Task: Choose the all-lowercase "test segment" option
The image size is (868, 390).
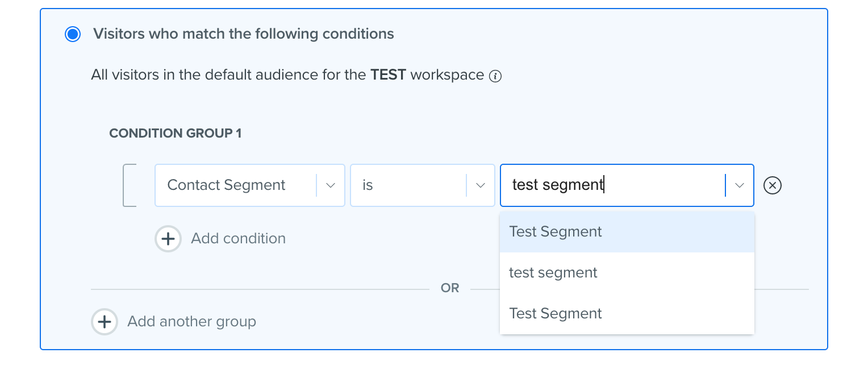Action: pos(627,273)
